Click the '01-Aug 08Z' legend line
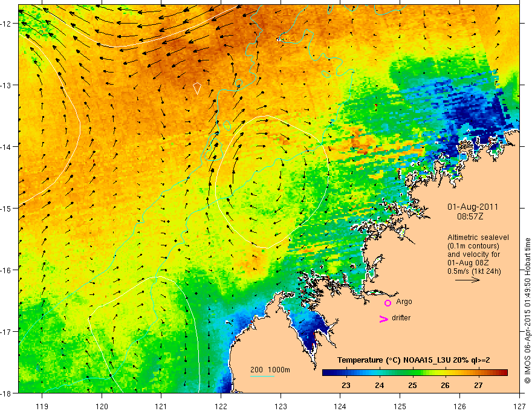Screen dimensions: 532x411 469,263
